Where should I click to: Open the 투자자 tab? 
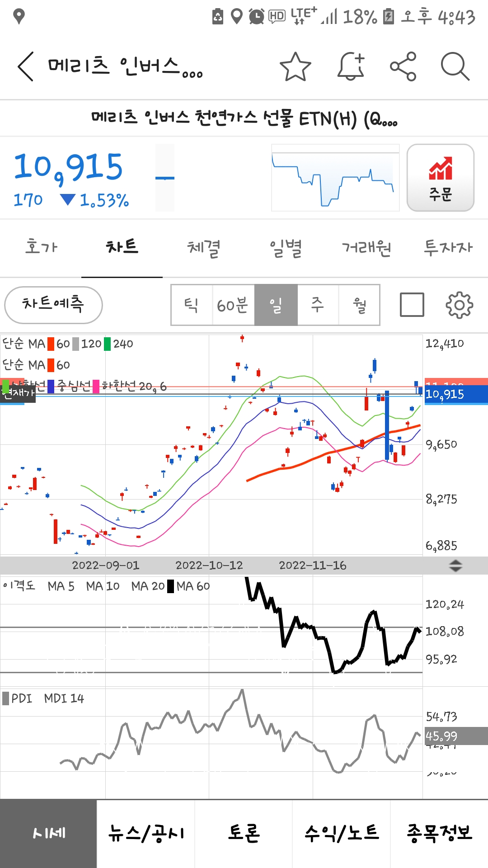pos(448,248)
